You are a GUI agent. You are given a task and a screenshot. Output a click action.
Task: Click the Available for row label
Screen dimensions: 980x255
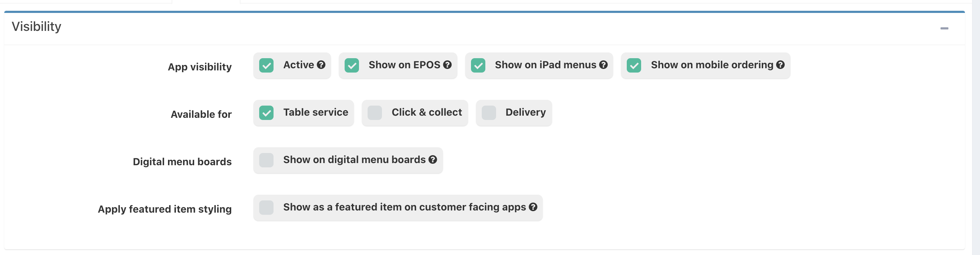(x=201, y=115)
